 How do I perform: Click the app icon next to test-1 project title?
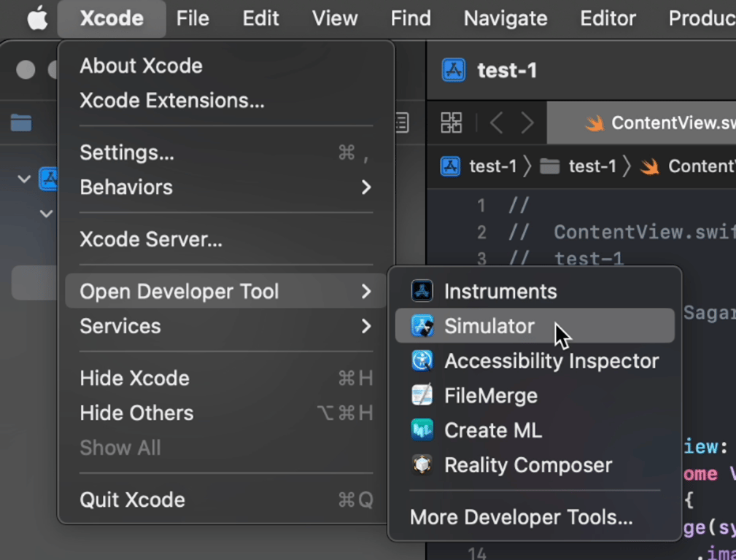pyautogui.click(x=454, y=70)
